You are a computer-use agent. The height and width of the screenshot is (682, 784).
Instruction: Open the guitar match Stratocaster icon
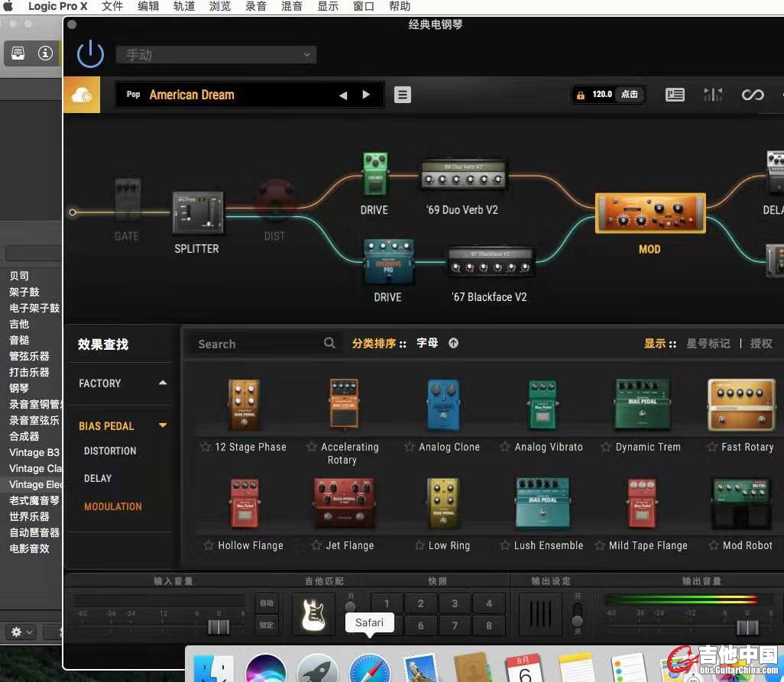click(x=313, y=614)
